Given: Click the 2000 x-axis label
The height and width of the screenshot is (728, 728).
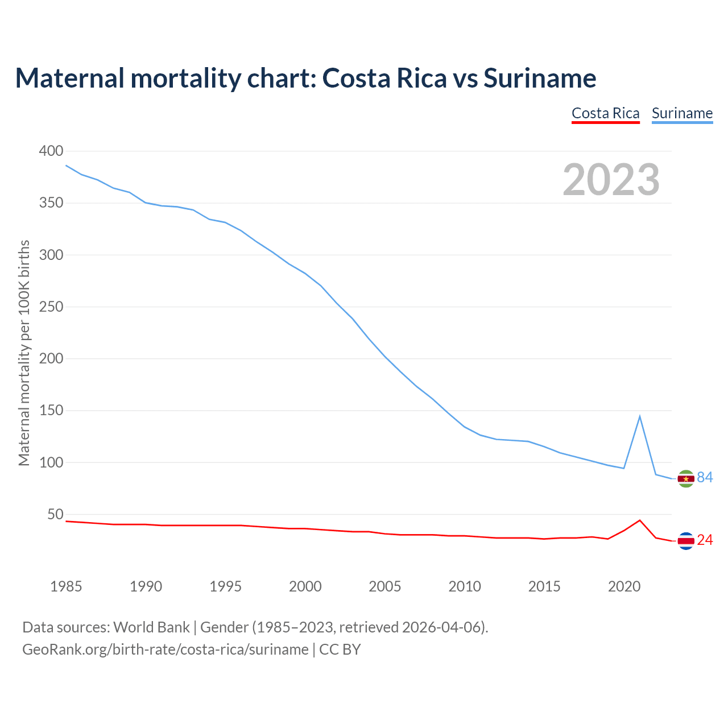Looking at the screenshot, I should point(305,586).
